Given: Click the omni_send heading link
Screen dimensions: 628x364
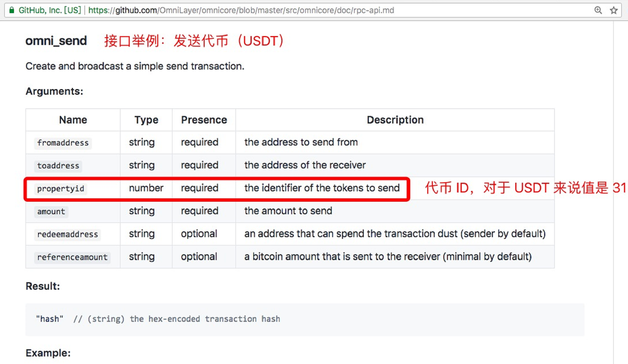Looking at the screenshot, I should (56, 41).
